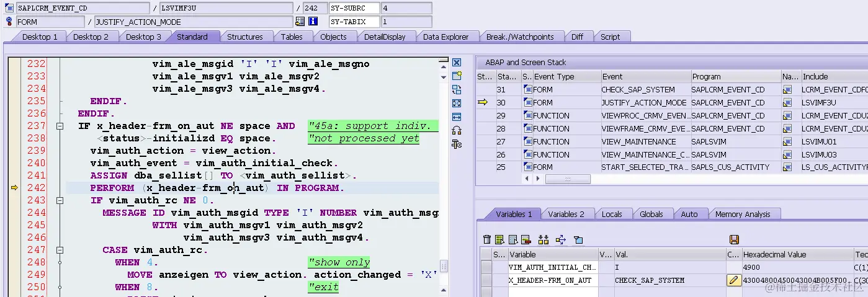
Task: Click navigation icon in LSVIMU01 stack row
Action: click(x=787, y=141)
